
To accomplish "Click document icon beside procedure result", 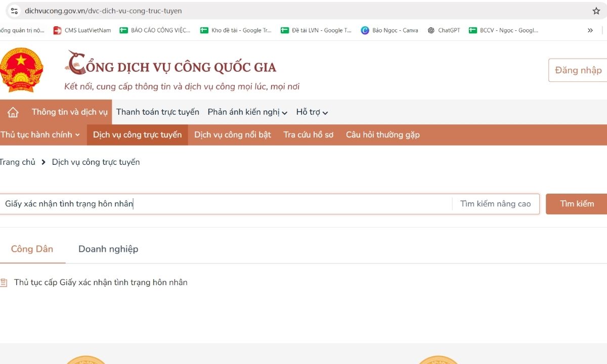I will [4, 283].
